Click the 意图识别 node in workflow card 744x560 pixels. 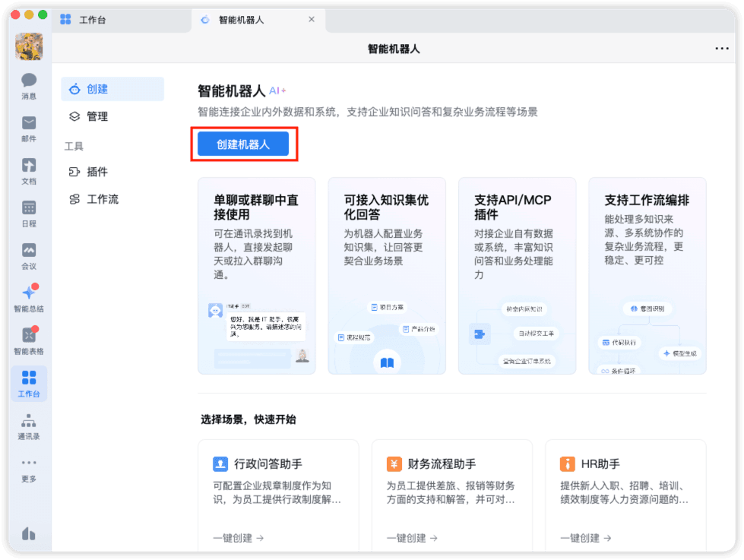coord(647,308)
